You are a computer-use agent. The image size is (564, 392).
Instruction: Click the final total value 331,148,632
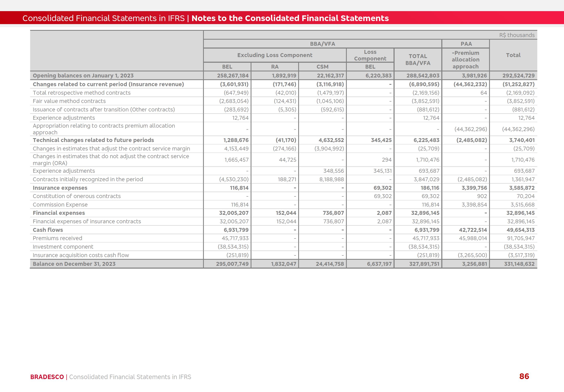519,264
